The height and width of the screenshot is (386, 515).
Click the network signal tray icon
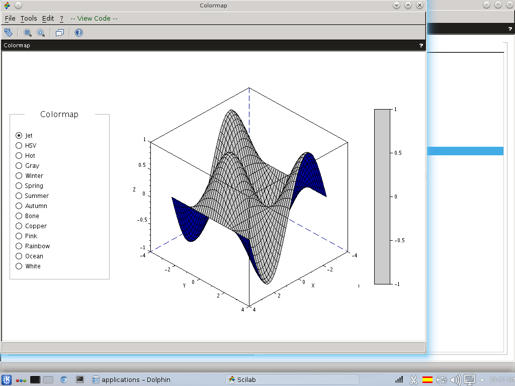coord(399,380)
